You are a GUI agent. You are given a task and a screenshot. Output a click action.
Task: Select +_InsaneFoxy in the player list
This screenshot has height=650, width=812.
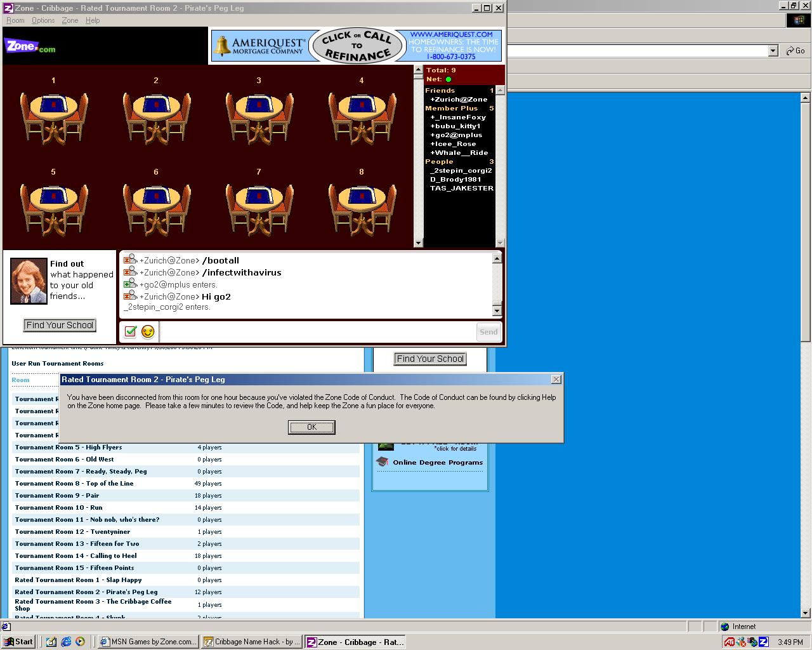click(458, 117)
